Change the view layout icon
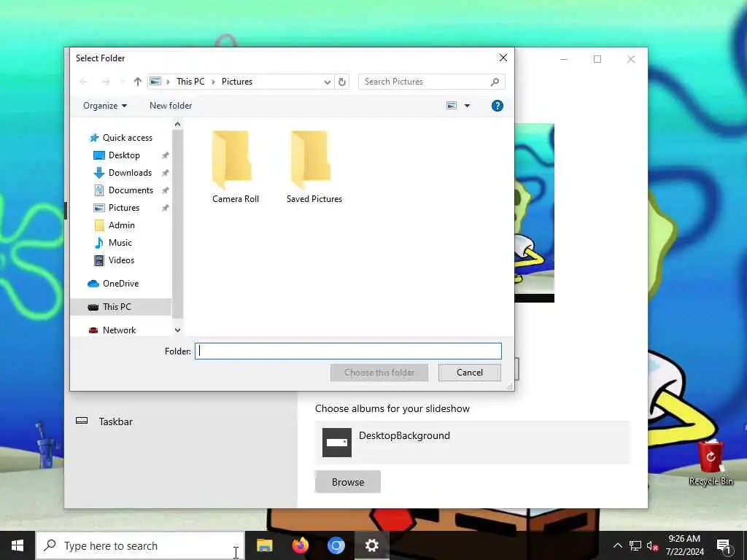 (x=451, y=106)
